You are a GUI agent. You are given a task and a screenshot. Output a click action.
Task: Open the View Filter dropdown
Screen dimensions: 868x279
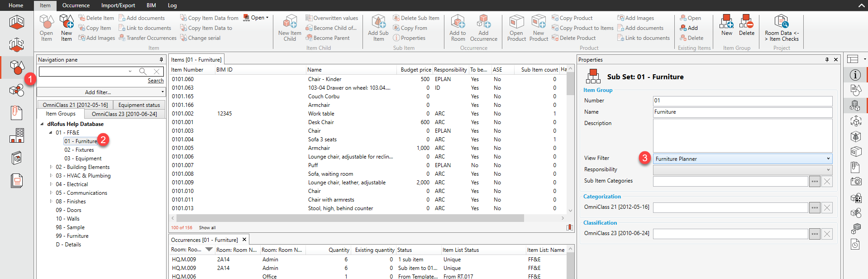click(828, 159)
